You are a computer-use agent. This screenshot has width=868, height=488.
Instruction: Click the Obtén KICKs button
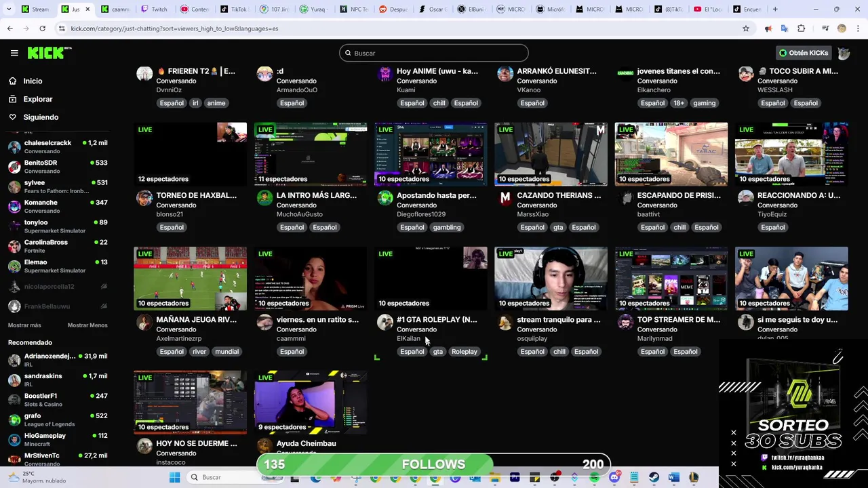[x=803, y=53]
